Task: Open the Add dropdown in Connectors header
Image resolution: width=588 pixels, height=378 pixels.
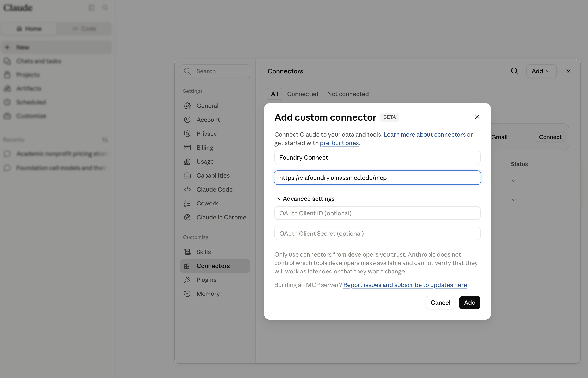Action: [x=541, y=71]
